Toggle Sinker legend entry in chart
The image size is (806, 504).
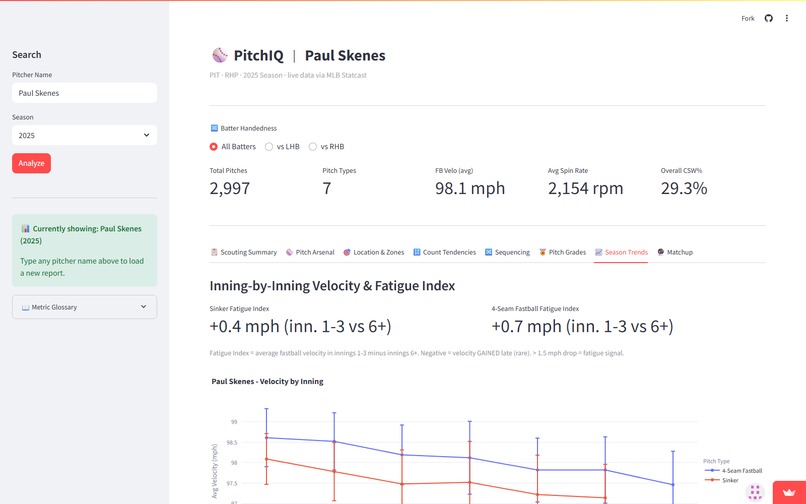coord(722,480)
